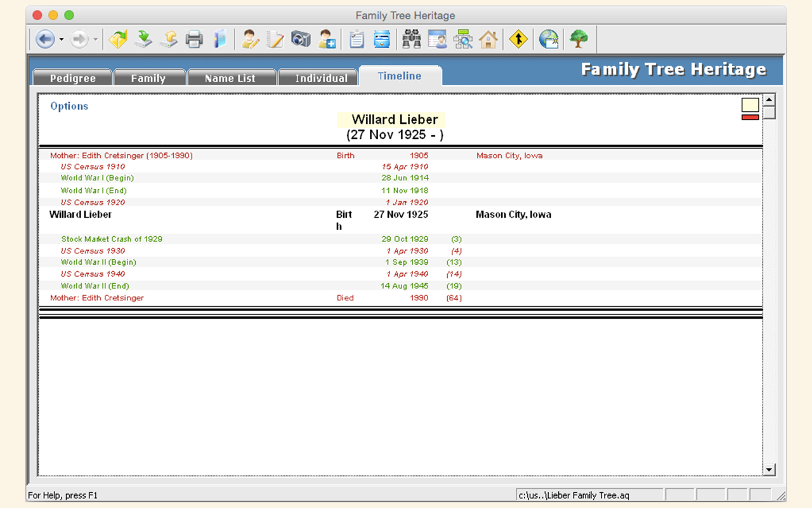Screen dimensions: 812x508
Task: Click the scrollbar down arrow
Action: pos(769,469)
